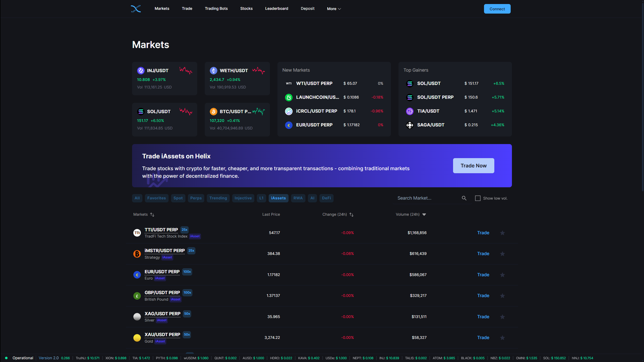
Task: Expand the More menu in navigation
Action: (334, 9)
